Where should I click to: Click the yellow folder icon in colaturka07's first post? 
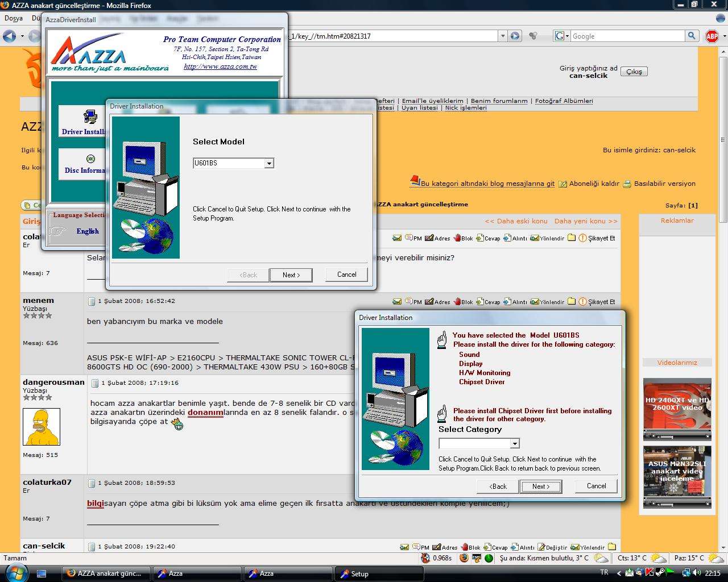click(x=572, y=238)
